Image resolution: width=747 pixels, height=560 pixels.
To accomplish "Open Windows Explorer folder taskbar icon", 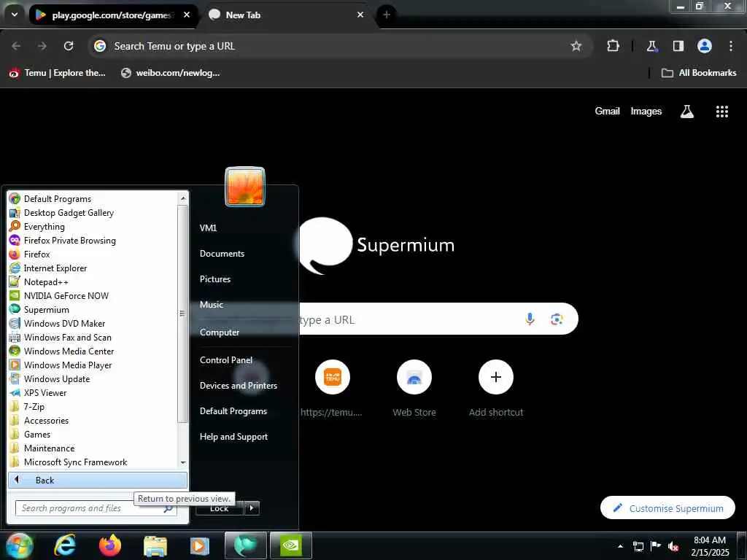I will tap(155, 547).
